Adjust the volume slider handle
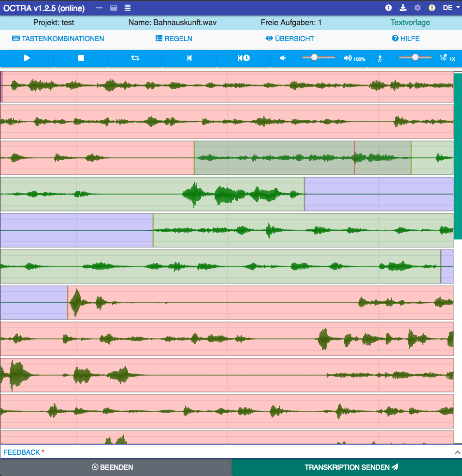 315,57
